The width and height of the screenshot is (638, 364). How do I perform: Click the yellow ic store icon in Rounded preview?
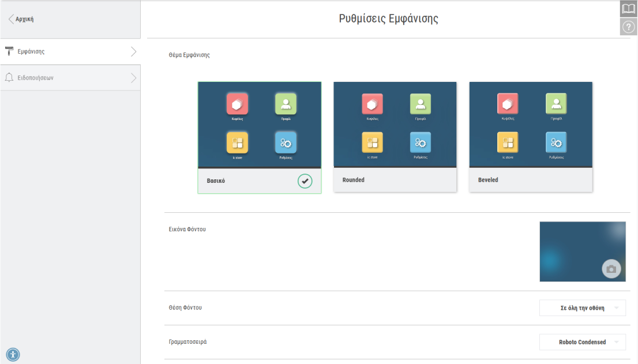[372, 142]
